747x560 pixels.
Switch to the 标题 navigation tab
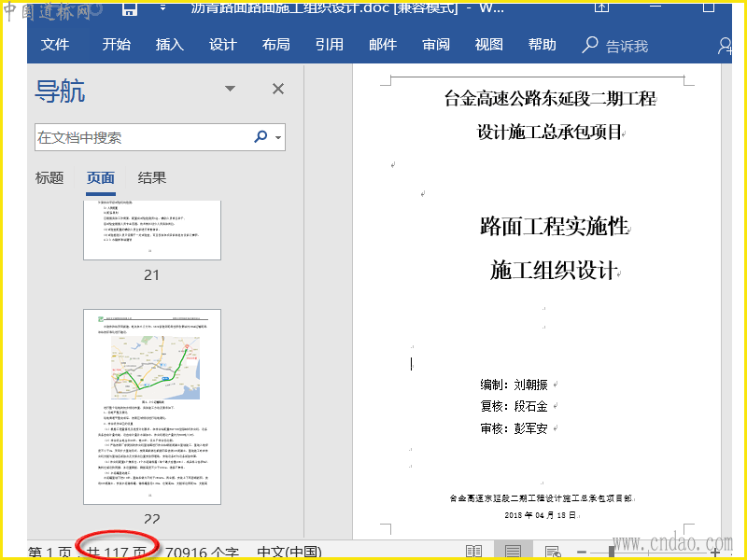point(49,178)
